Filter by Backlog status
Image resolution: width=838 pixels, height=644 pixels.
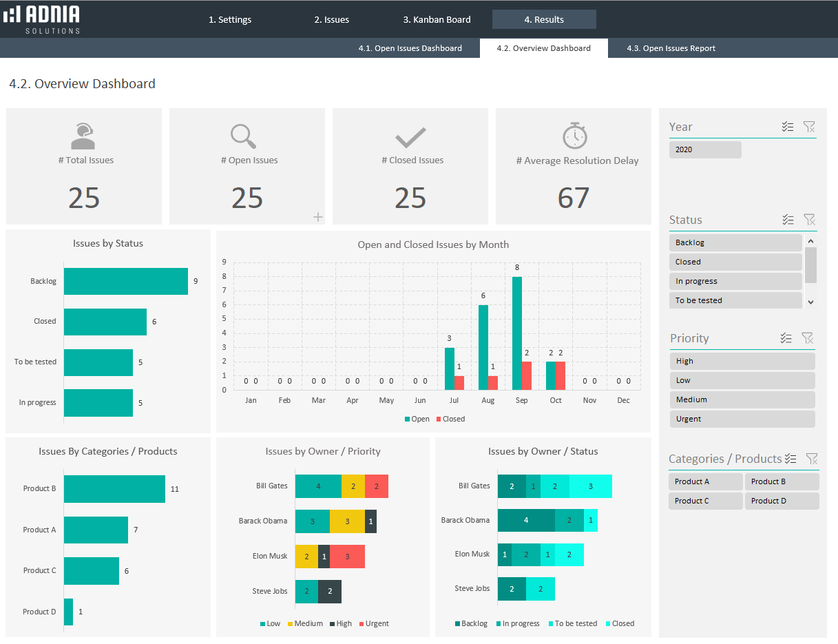point(735,242)
